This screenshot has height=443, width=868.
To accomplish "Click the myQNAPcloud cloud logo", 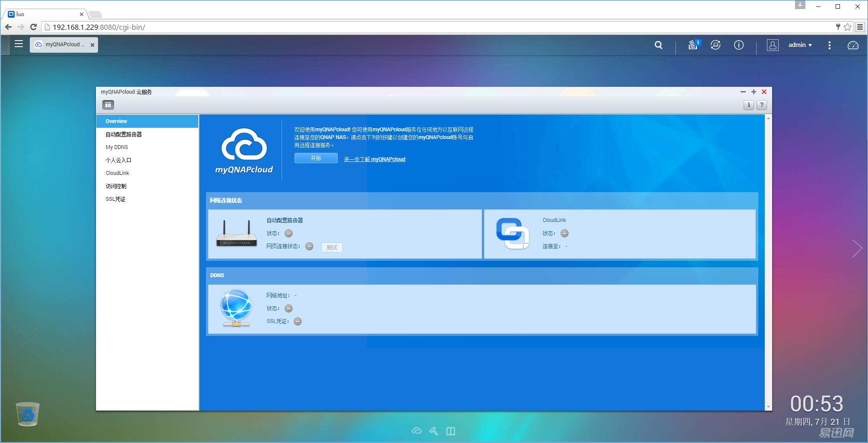I will [x=244, y=151].
